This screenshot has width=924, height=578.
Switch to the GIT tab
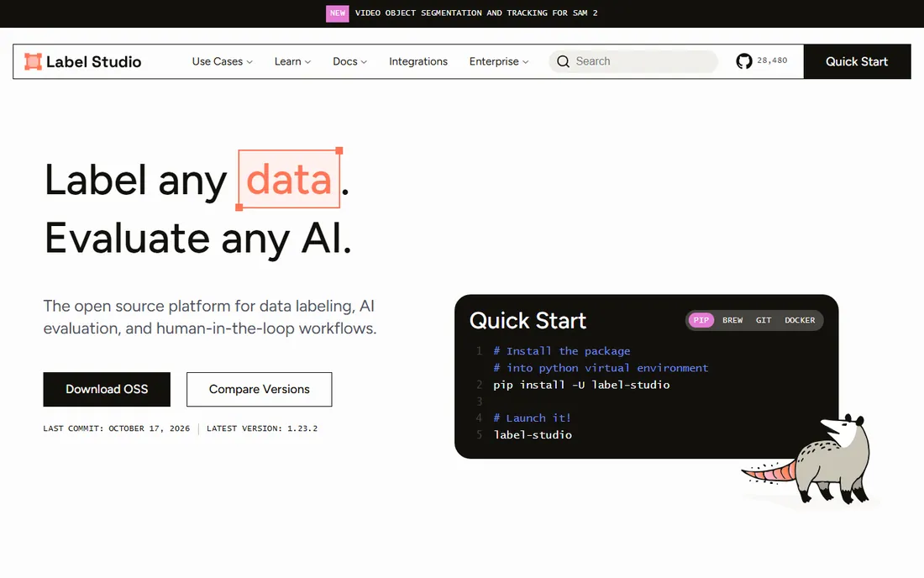click(764, 320)
